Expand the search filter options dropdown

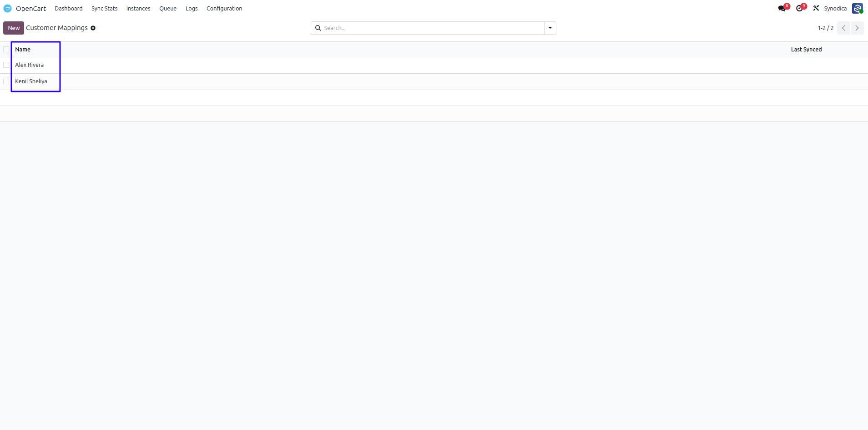550,28
